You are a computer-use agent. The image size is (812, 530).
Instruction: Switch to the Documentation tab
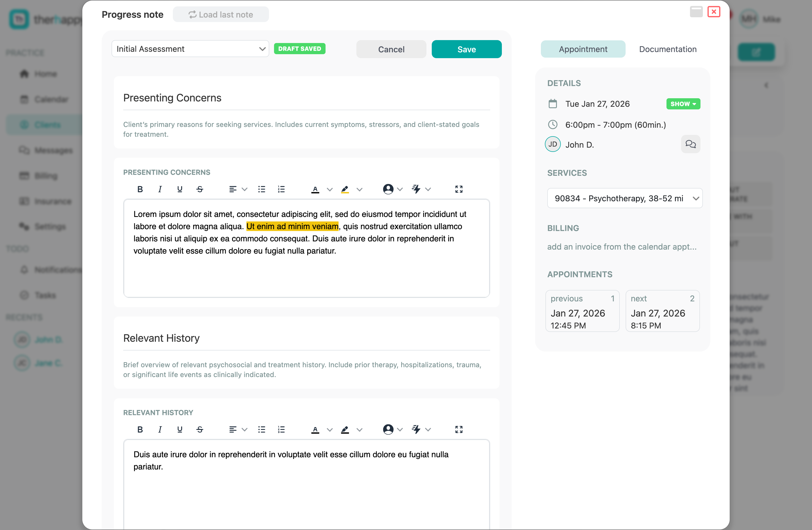(x=667, y=49)
